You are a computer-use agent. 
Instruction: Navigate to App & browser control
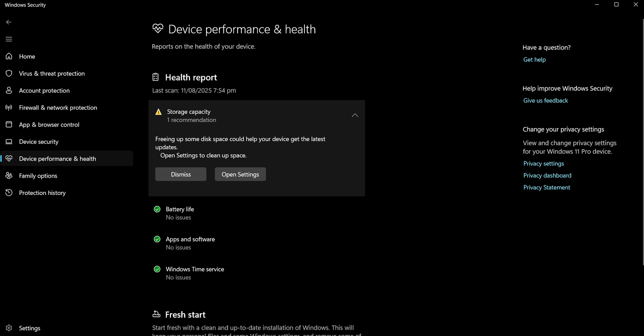[67, 125]
